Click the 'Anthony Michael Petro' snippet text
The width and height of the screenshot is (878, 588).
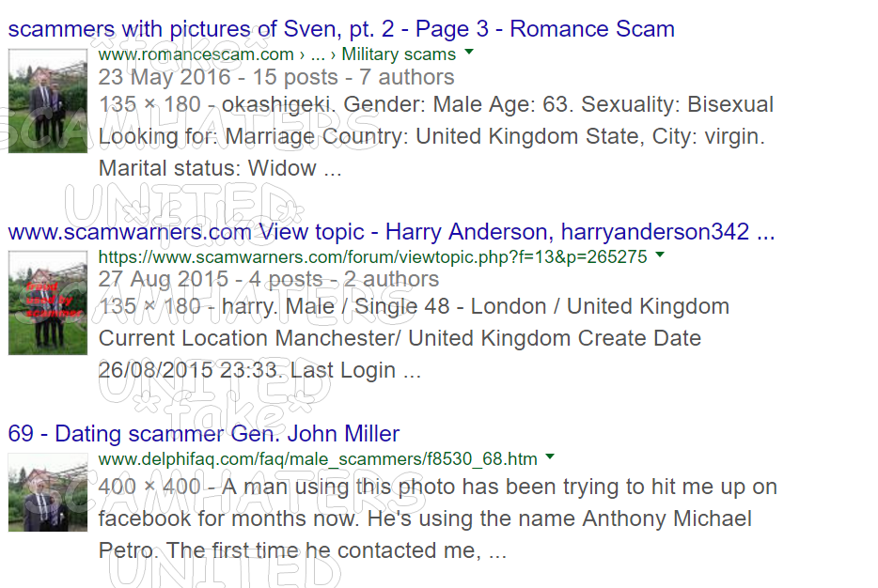[x=437, y=518]
